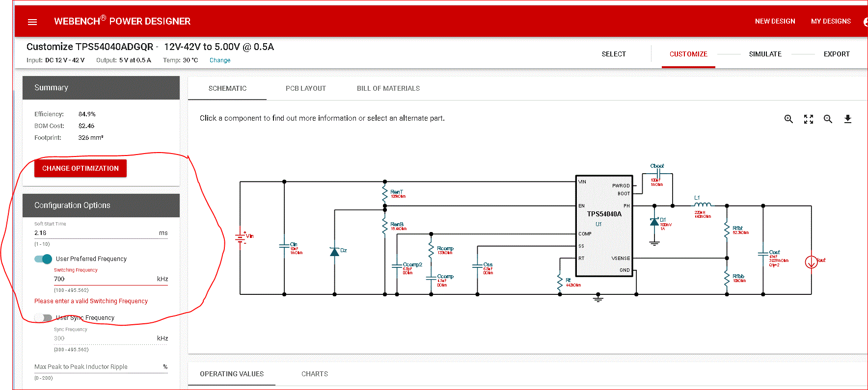This screenshot has width=868, height=390.
Task: Click the Iout load symbol
Action: point(811,262)
